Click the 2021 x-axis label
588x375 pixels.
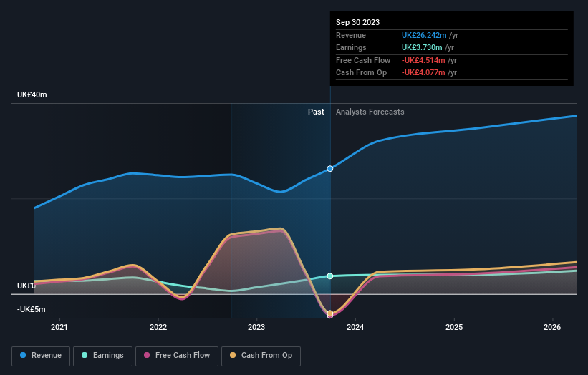[x=59, y=328]
